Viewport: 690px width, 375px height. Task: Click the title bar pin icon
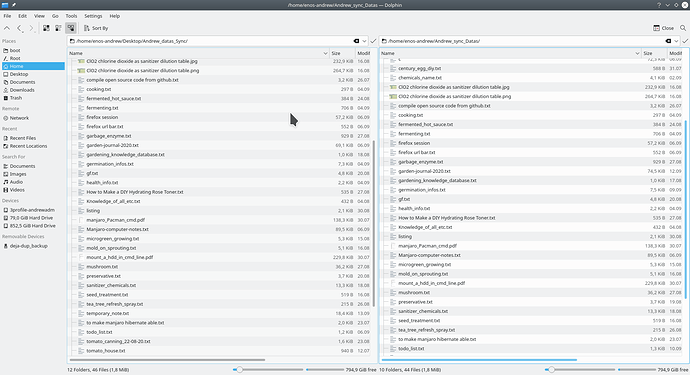pos(14,5)
